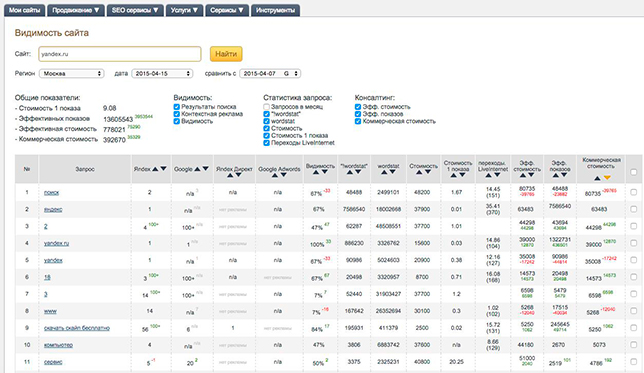
Task: Sort Видимость column descending arrow
Action: coord(324,172)
